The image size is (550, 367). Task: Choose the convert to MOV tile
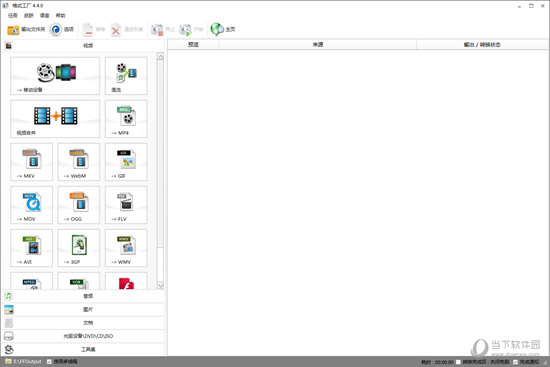point(32,205)
